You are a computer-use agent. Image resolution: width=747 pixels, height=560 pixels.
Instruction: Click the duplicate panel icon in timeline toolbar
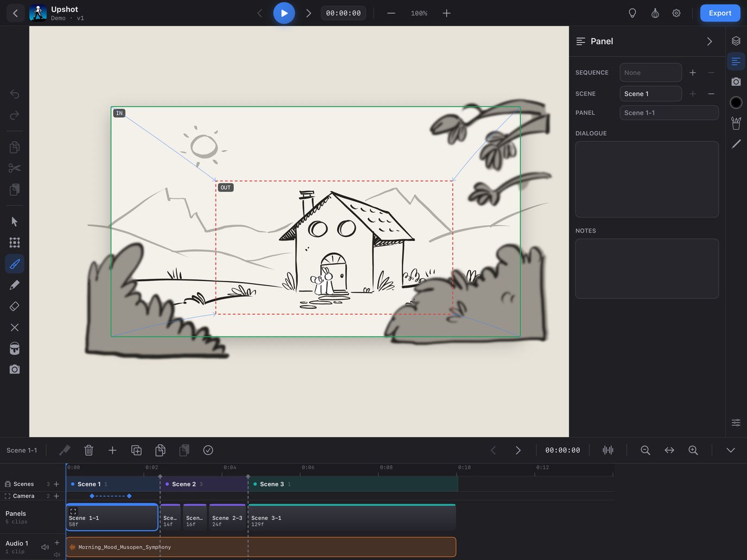pos(136,450)
